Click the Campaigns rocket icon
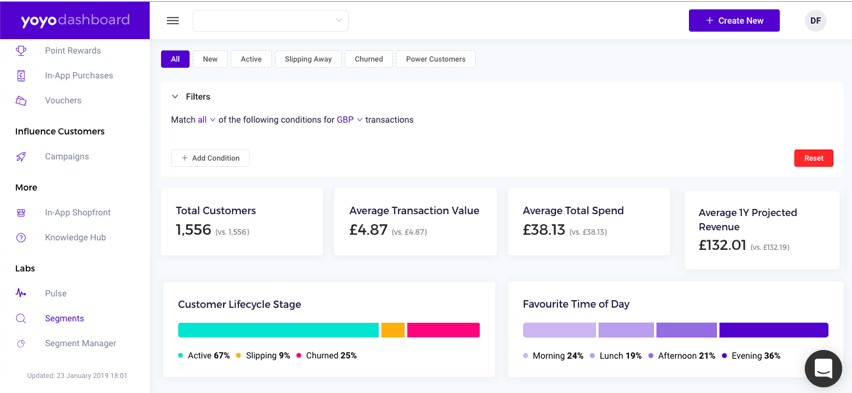The width and height of the screenshot is (852, 393). point(21,157)
